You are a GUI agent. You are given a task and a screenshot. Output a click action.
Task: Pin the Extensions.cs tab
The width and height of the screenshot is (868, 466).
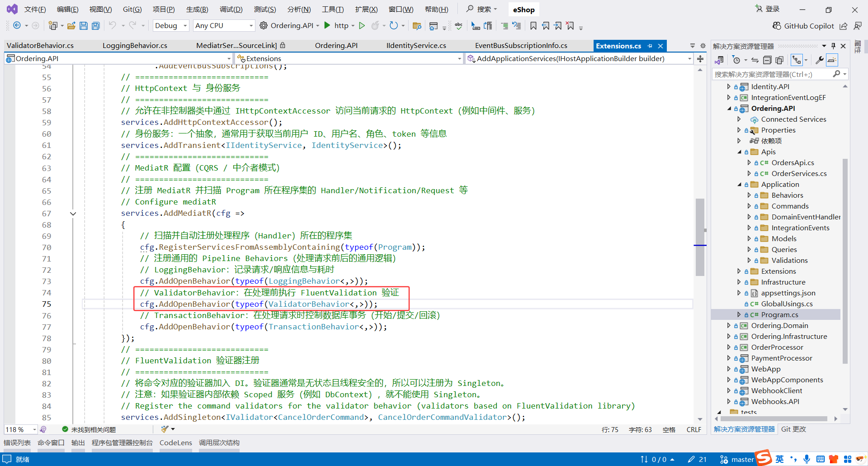coord(650,45)
